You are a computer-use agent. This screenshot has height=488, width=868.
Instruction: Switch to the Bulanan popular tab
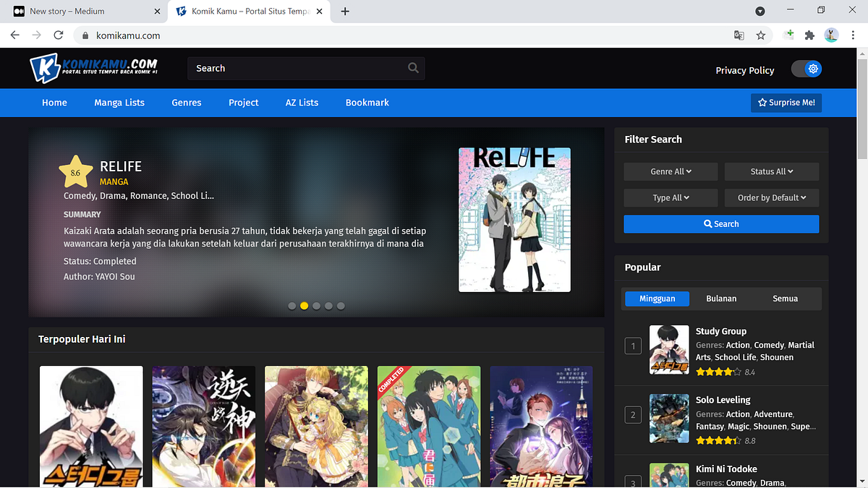coord(721,299)
